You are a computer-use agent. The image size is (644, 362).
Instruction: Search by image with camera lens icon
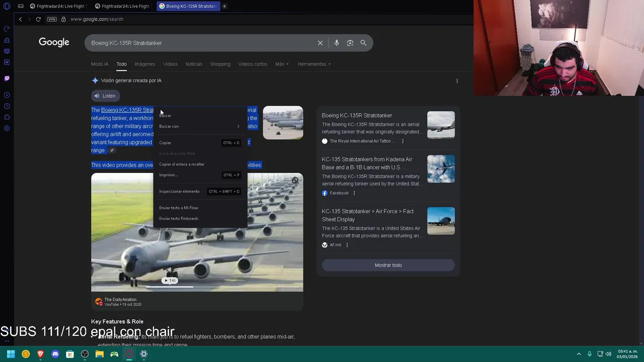coord(350,43)
